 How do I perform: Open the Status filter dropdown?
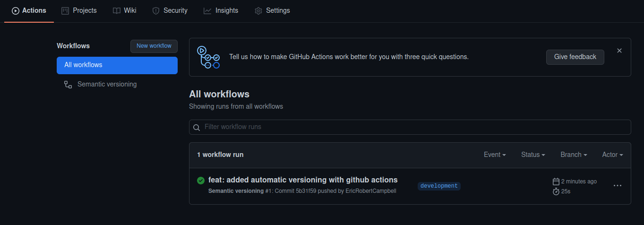533,155
